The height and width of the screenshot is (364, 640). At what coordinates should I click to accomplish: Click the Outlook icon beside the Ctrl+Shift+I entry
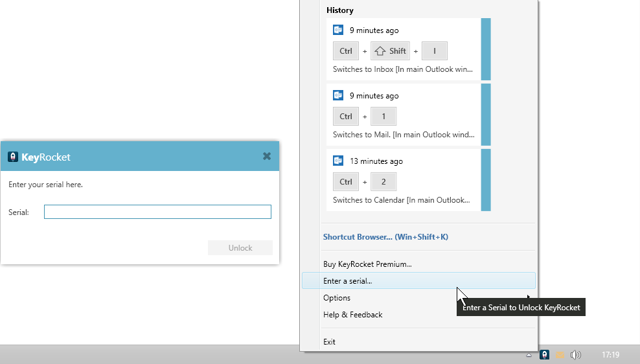(x=338, y=30)
